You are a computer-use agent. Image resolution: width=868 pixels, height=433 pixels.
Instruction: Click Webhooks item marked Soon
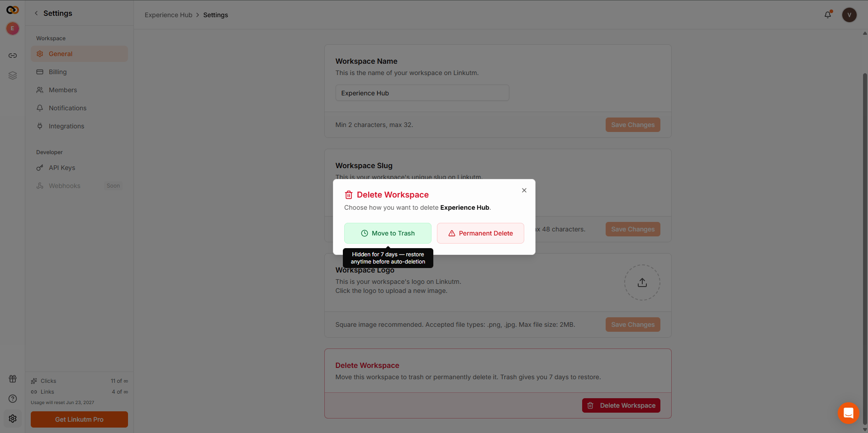coord(79,186)
